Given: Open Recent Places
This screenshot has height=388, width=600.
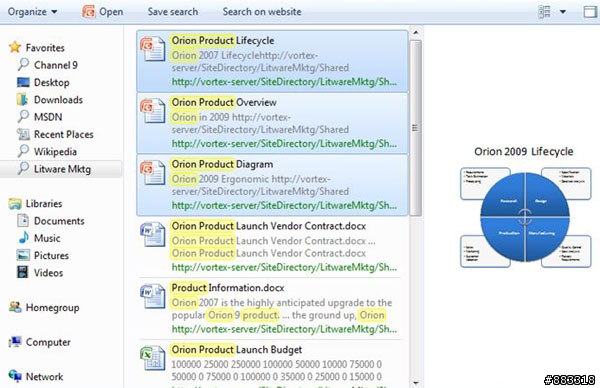Looking at the screenshot, I should point(64,134).
